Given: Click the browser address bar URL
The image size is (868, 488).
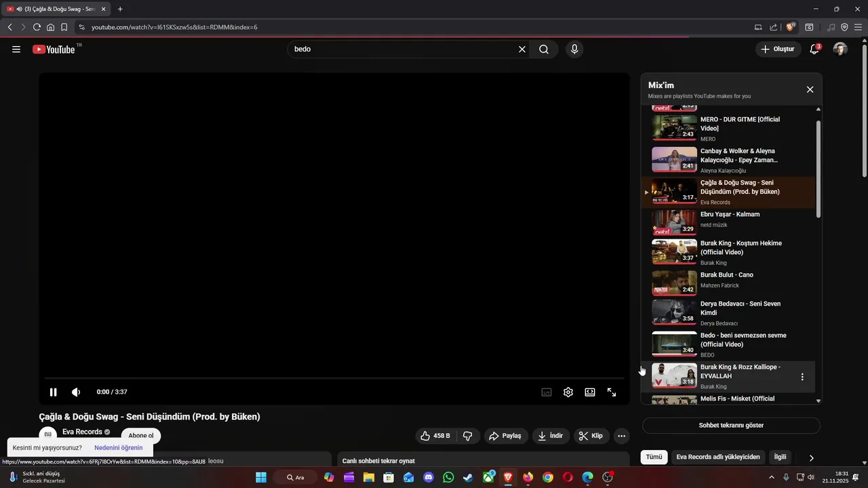Looking at the screenshot, I should (x=174, y=27).
